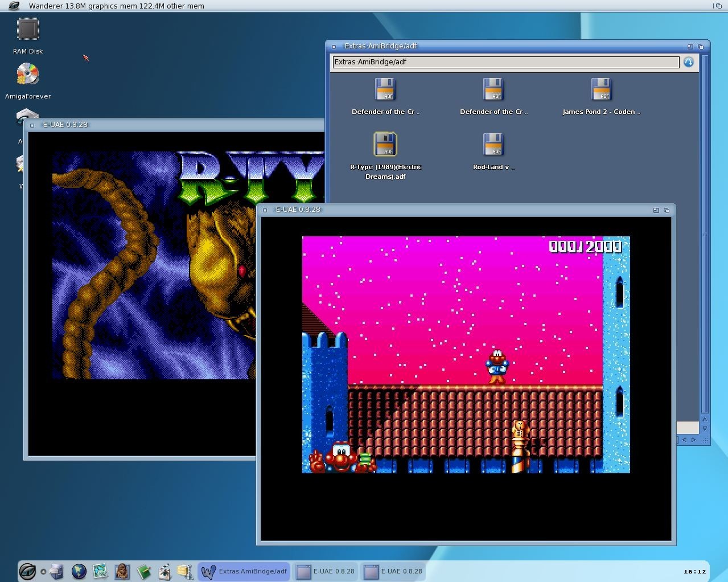Close the James Pond E-UAE window
This screenshot has width=728, height=582.
[x=265, y=210]
